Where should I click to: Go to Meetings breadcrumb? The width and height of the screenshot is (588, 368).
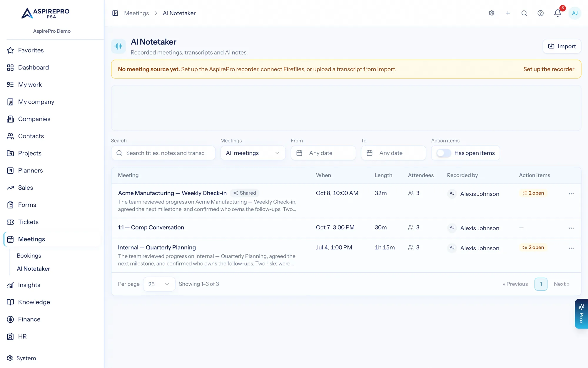(136, 13)
